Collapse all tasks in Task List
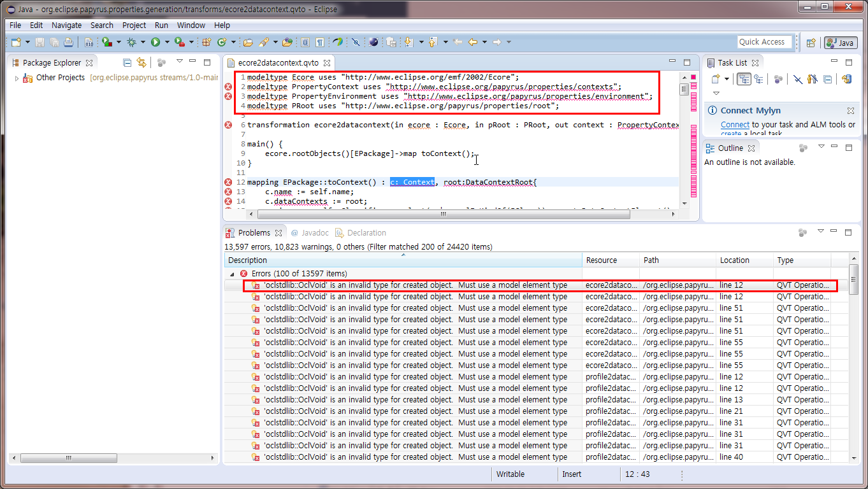 click(x=828, y=79)
